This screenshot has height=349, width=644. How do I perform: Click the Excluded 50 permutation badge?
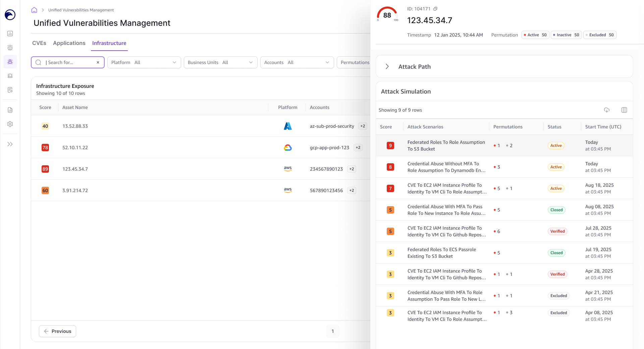click(600, 35)
